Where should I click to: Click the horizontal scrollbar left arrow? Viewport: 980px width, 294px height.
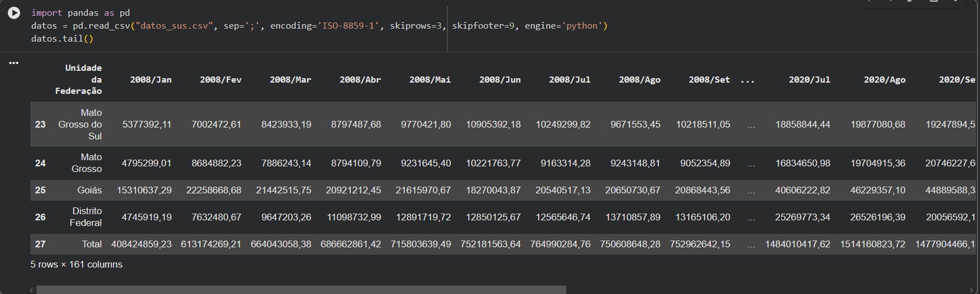click(31, 290)
